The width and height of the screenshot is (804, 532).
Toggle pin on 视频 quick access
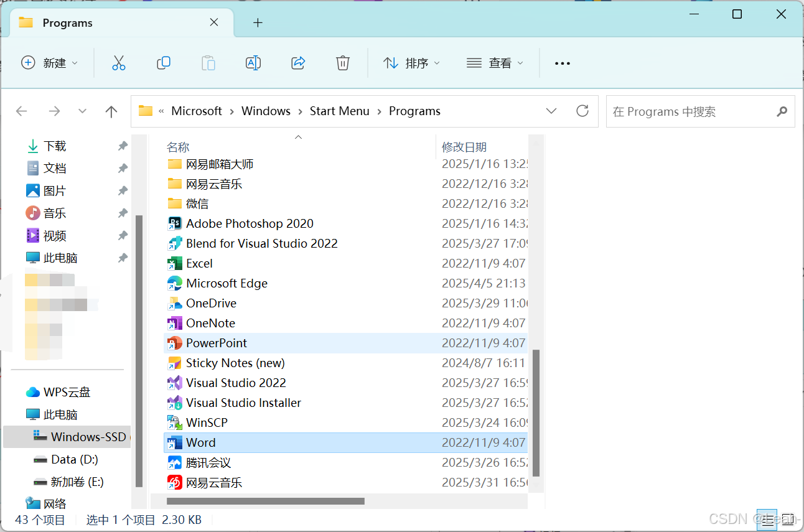pos(123,236)
